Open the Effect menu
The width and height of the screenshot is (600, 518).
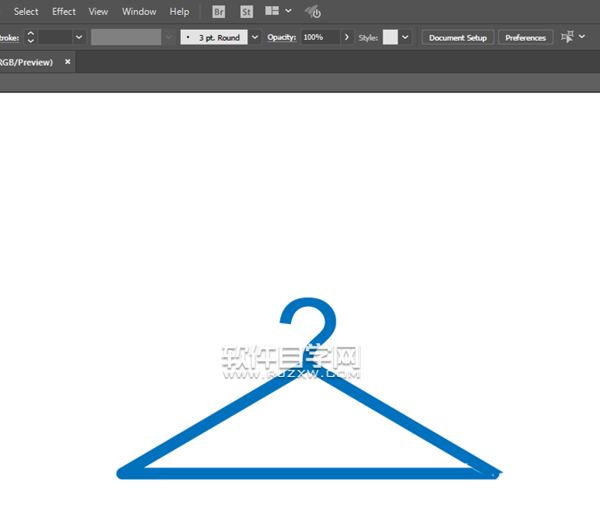tap(64, 12)
